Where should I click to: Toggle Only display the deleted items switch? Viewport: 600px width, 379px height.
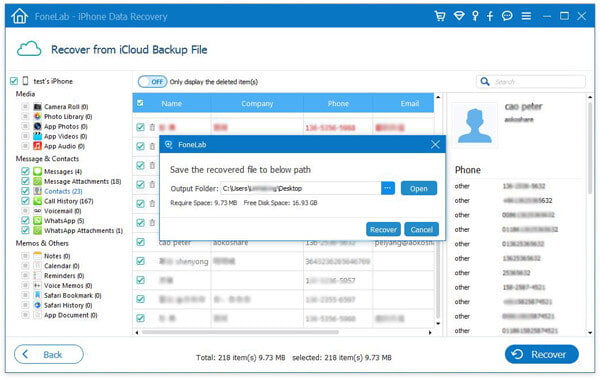[x=152, y=82]
